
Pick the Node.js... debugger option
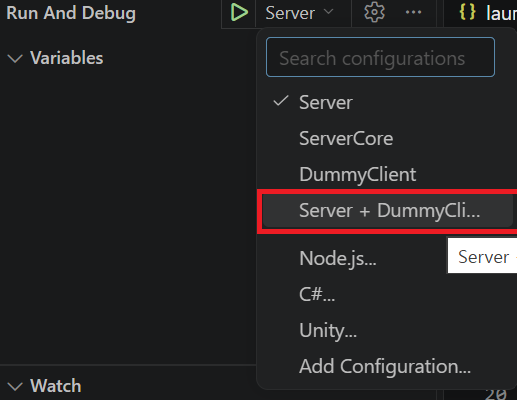[x=338, y=258]
